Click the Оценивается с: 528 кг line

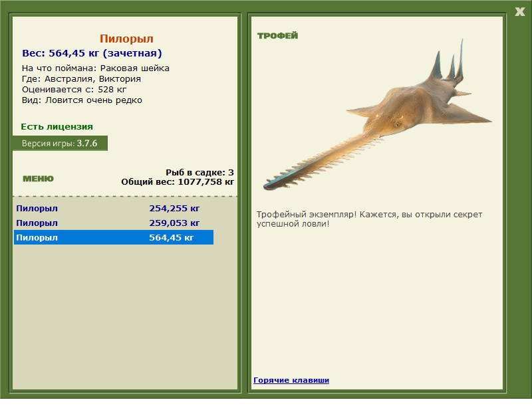(74, 90)
